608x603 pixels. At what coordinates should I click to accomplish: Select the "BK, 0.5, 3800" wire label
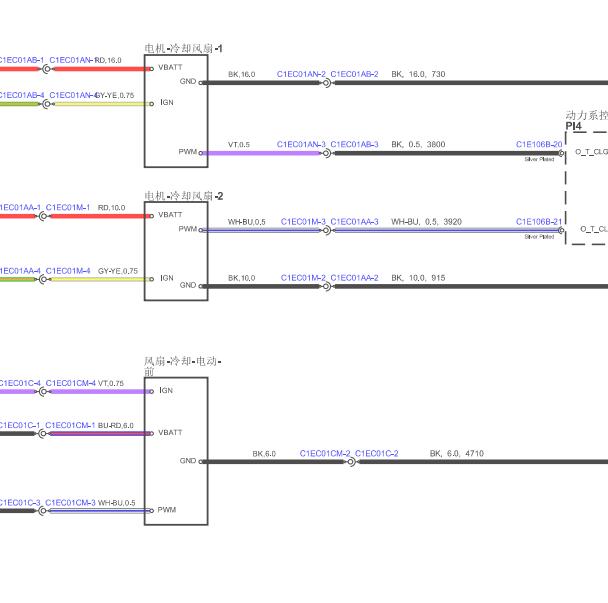418,144
